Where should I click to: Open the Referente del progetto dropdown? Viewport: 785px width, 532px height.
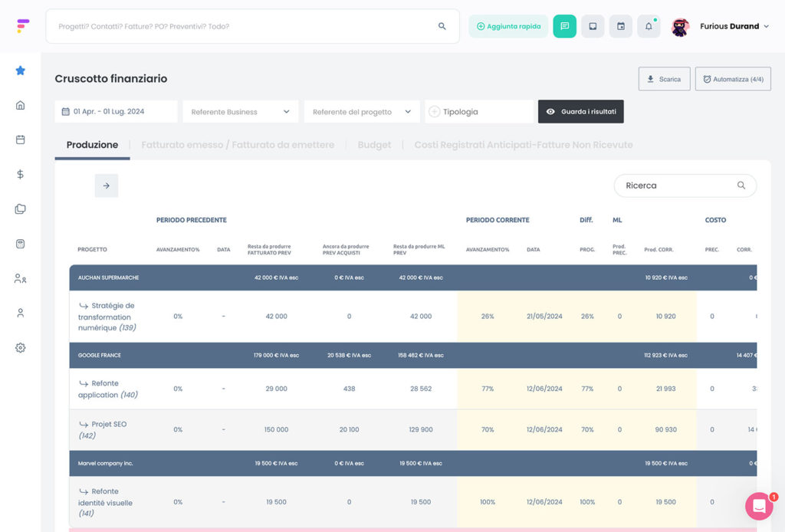point(362,112)
